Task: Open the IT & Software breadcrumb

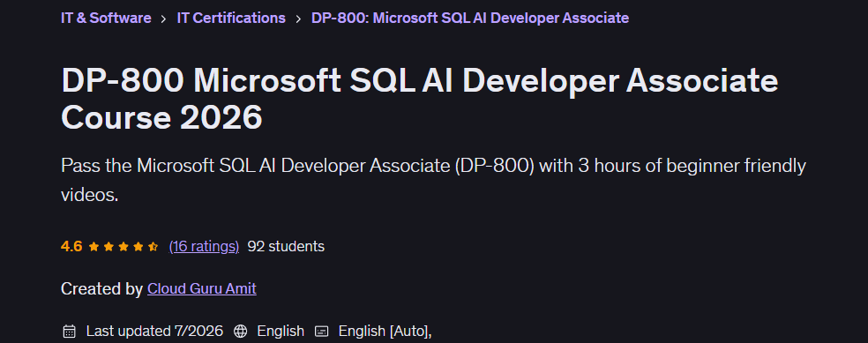Action: point(106,18)
